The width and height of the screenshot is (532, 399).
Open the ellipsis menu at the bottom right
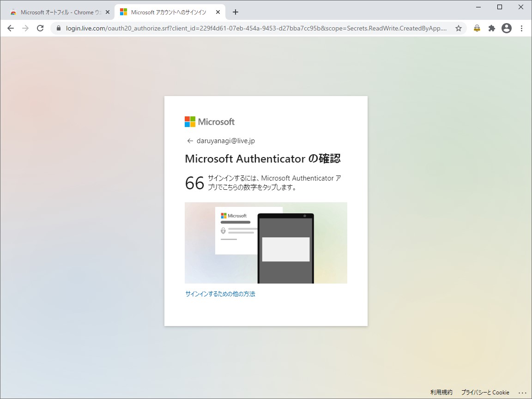(x=523, y=392)
